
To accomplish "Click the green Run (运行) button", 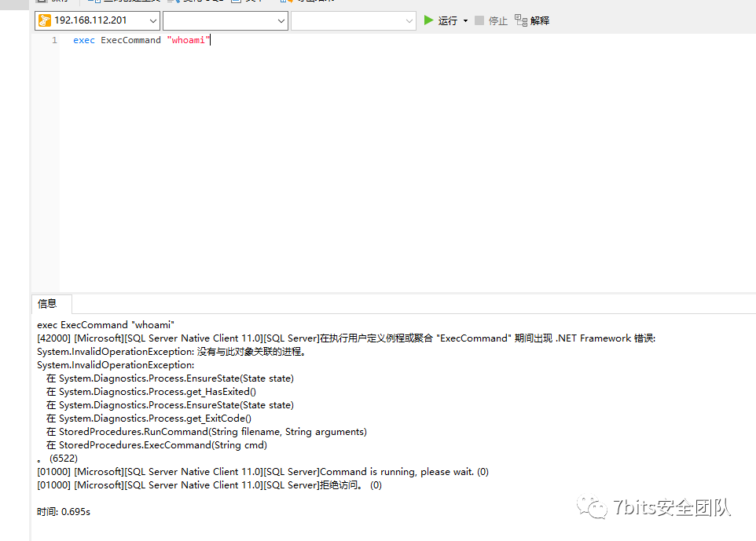I will coord(441,20).
